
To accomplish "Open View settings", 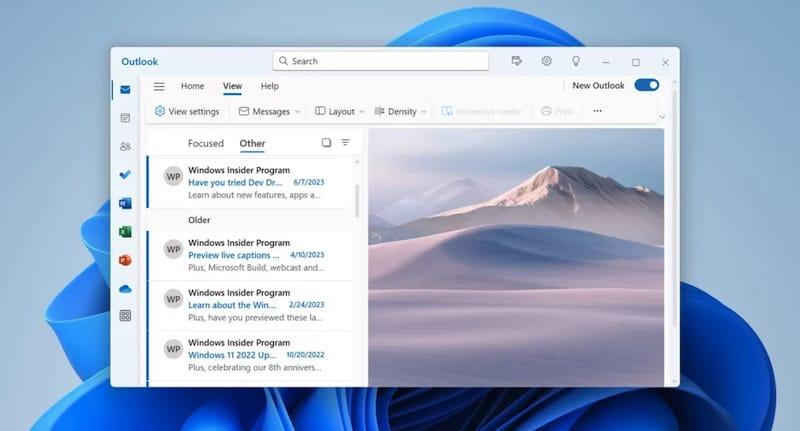I will pos(187,111).
